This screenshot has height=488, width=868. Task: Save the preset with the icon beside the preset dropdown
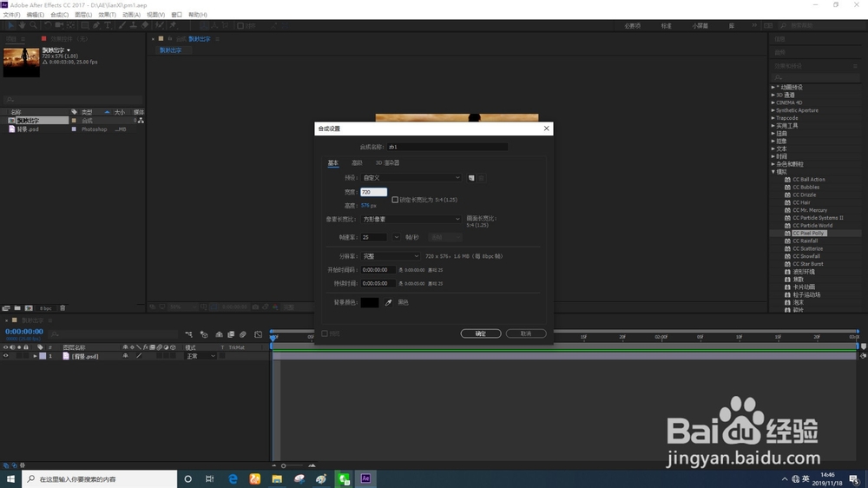pyautogui.click(x=471, y=178)
